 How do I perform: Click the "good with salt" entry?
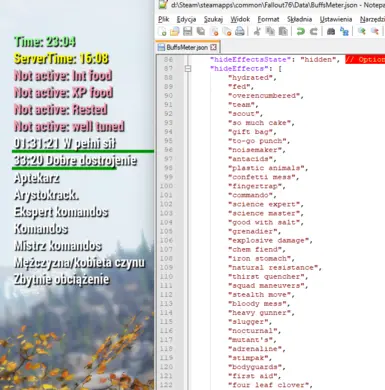click(264, 222)
